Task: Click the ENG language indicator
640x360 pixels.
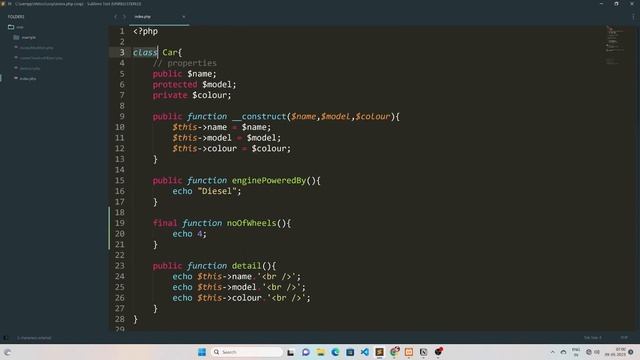Action: (576, 352)
